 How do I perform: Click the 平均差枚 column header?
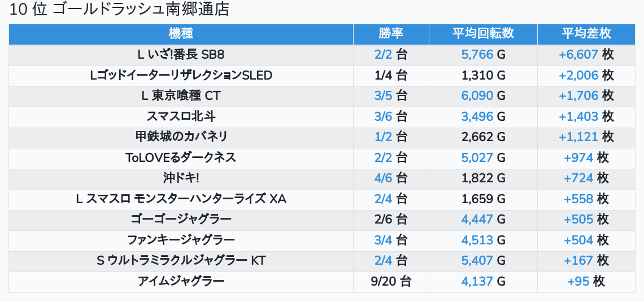(x=586, y=34)
